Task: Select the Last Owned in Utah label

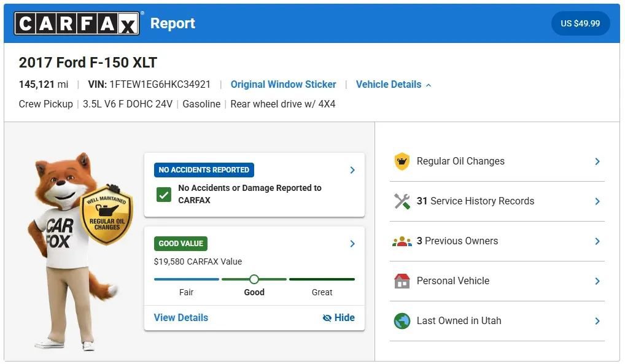Action: [x=459, y=320]
